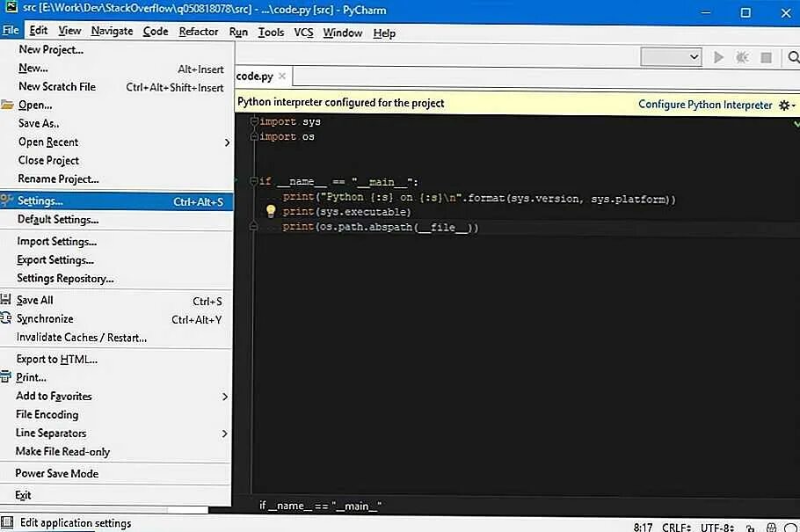Open Search Everywhere magnifier icon
Viewport: 800px width, 532px height.
point(793,57)
